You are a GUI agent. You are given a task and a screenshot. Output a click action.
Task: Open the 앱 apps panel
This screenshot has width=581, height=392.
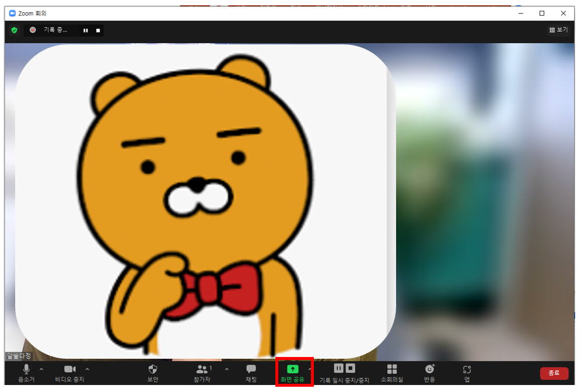click(467, 373)
